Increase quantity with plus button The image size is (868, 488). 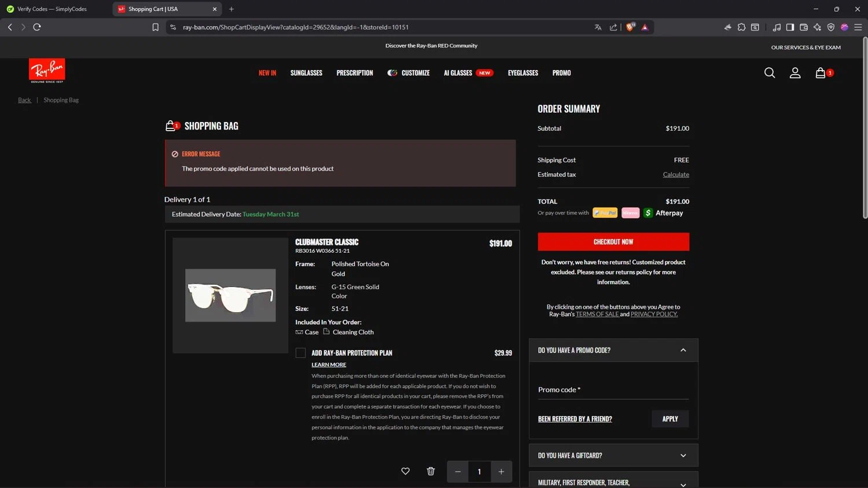click(x=501, y=472)
